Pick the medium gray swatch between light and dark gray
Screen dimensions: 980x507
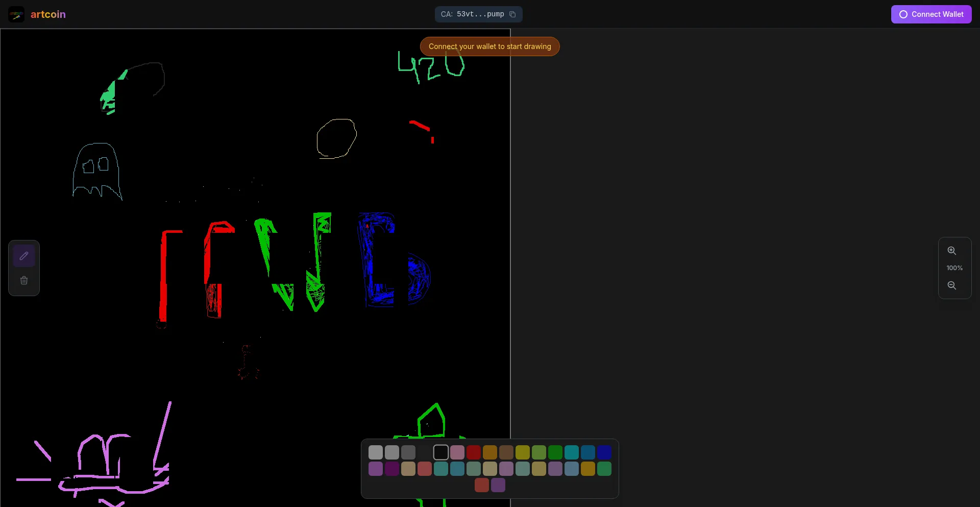point(392,452)
